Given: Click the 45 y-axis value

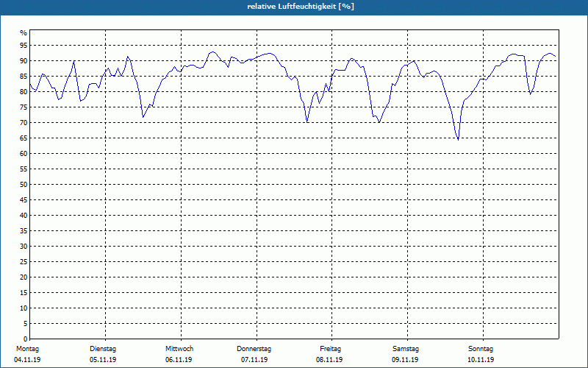Looking at the screenshot, I should point(24,199).
